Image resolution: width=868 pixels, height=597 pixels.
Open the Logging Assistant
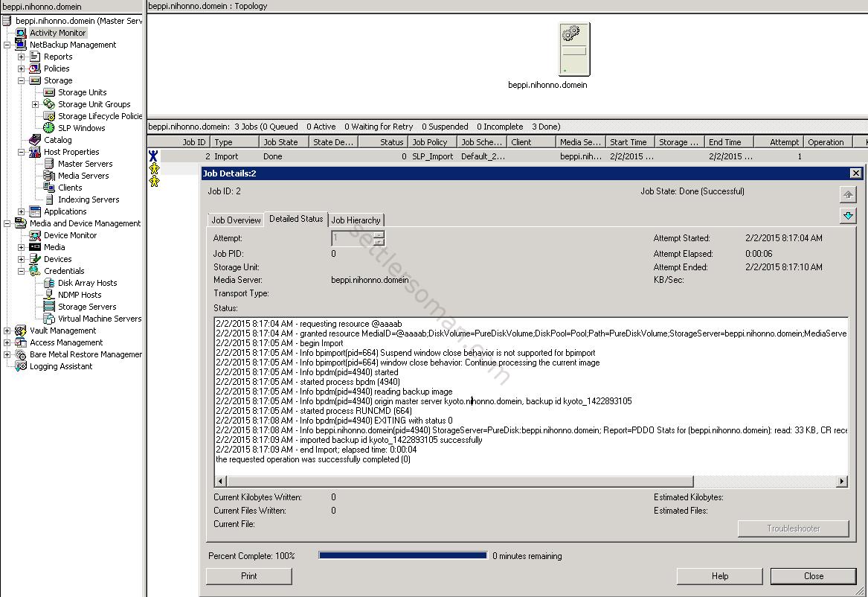click(62, 365)
